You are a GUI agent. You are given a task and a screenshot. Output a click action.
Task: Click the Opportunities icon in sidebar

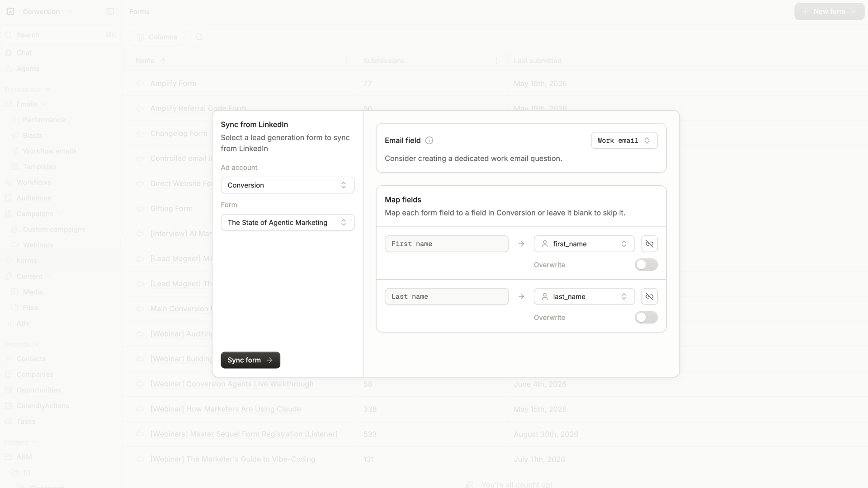pyautogui.click(x=8, y=390)
